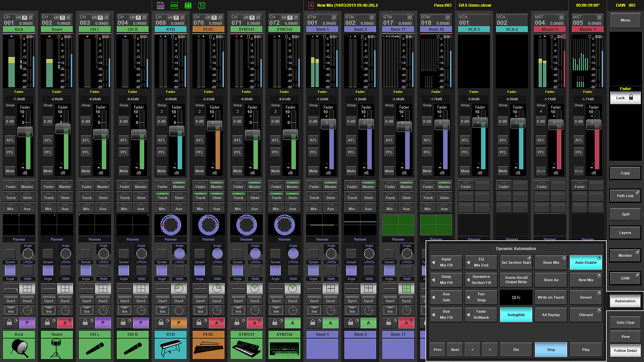Select the Stem tab on the KYB channel
This screenshot has width=644, height=362.
tap(179, 197)
